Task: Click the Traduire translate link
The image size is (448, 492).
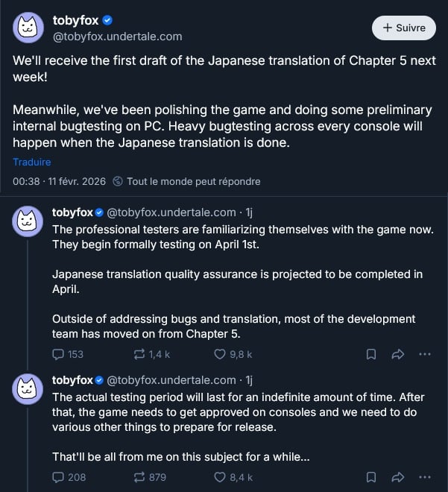Action: pyautogui.click(x=32, y=162)
